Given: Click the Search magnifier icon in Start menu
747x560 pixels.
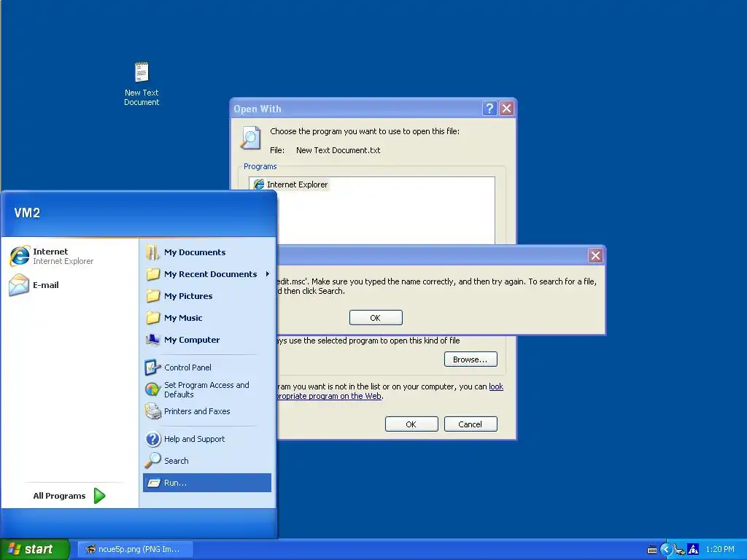Looking at the screenshot, I should click(x=152, y=461).
